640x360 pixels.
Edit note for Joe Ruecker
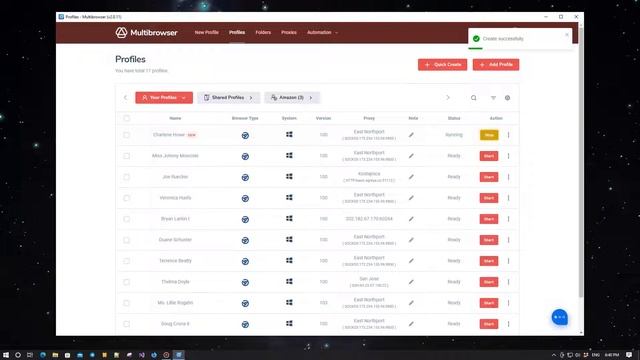click(411, 177)
